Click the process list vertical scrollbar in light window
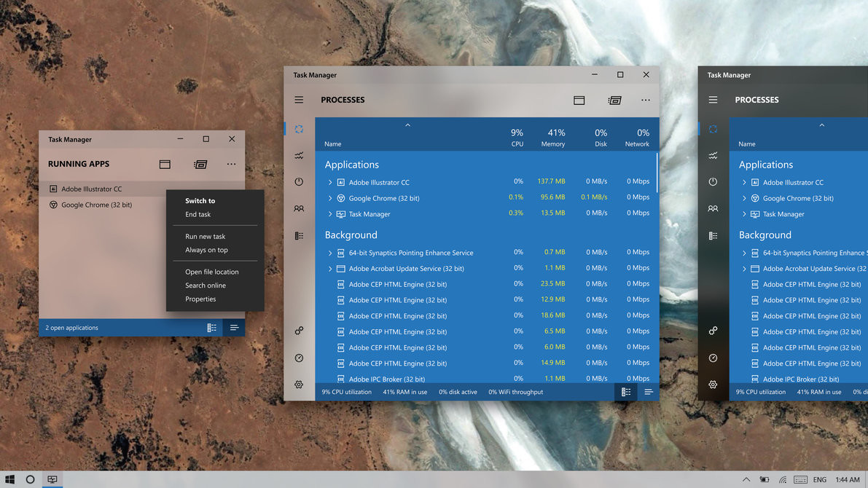The image size is (868, 488). 657,173
